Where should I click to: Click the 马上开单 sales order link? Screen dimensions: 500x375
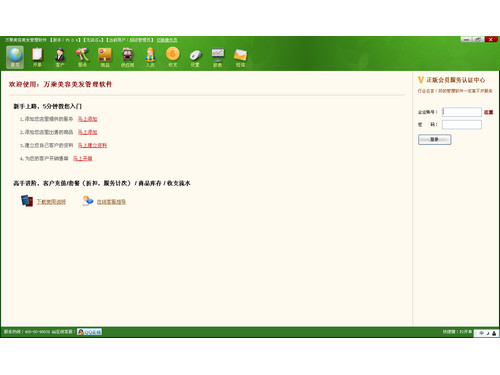point(83,158)
